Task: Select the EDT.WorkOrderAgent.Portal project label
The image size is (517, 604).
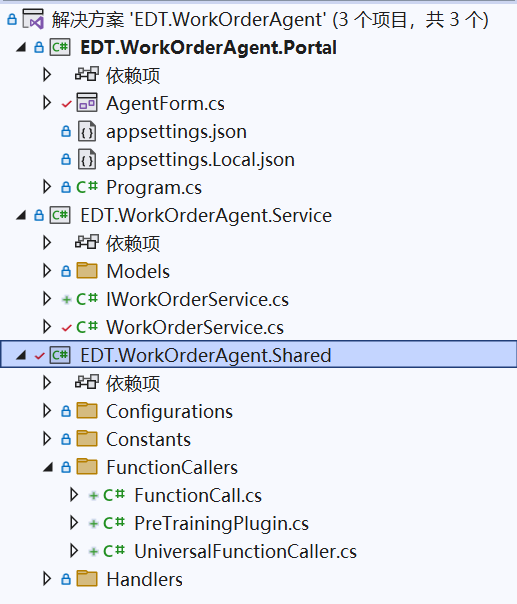Action: point(208,48)
